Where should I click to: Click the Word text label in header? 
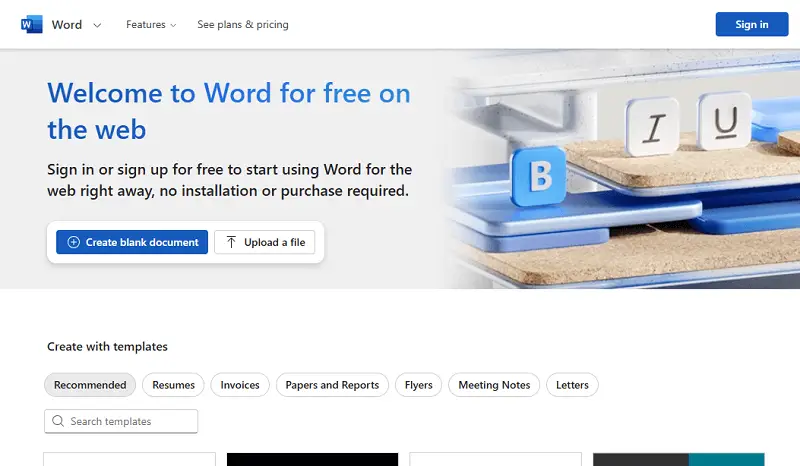(67, 24)
